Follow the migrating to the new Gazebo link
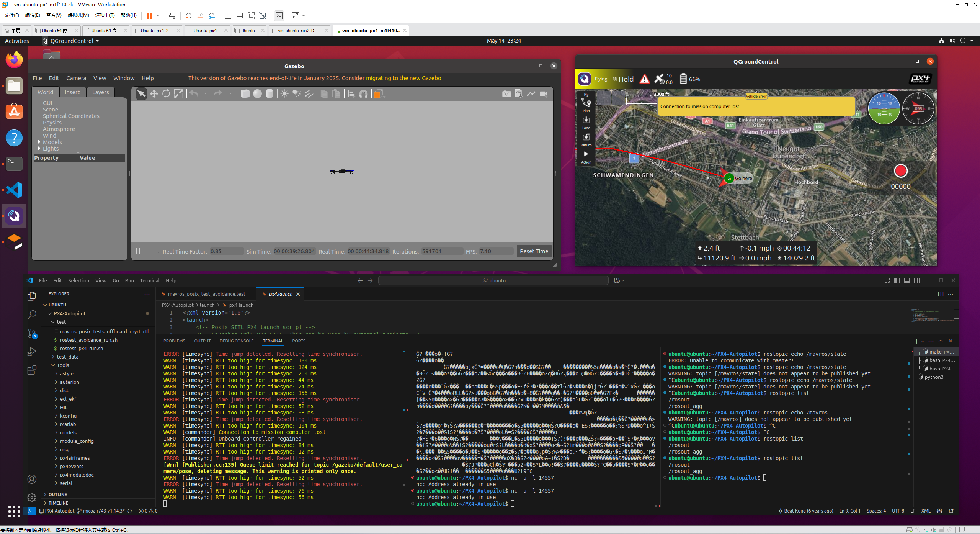 [x=403, y=78]
